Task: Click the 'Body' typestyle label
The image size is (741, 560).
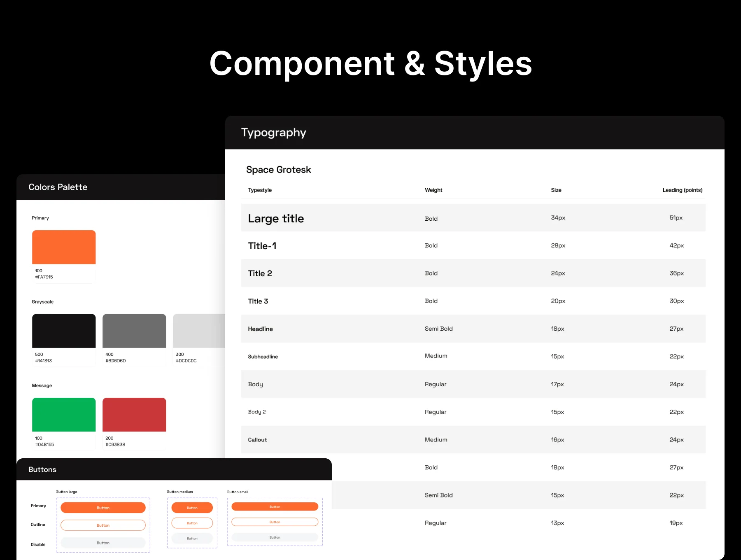Action: tap(255, 384)
